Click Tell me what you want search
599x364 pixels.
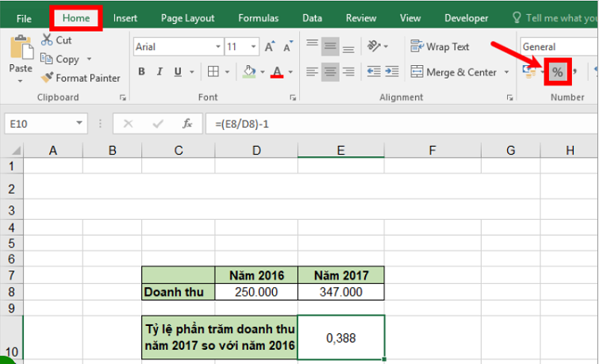(556, 18)
